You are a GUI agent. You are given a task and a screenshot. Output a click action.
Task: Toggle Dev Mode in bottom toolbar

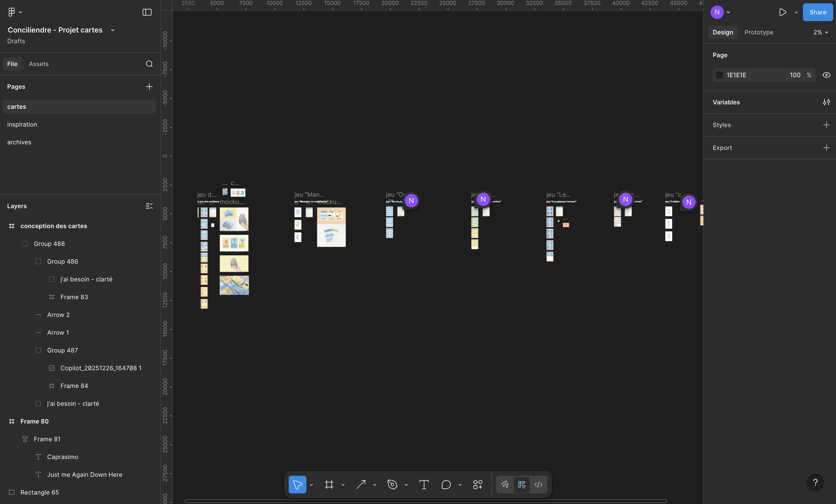tap(538, 484)
